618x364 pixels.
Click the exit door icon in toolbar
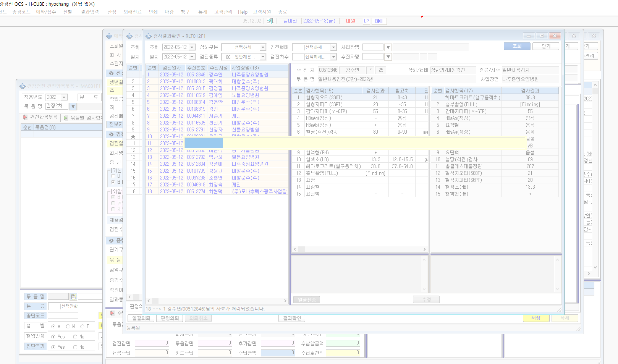point(270,21)
